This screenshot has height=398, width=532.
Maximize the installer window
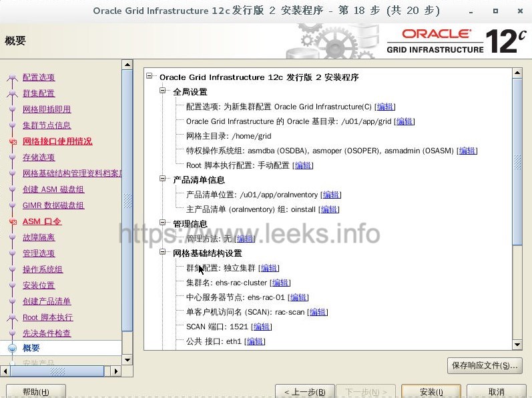(495, 11)
